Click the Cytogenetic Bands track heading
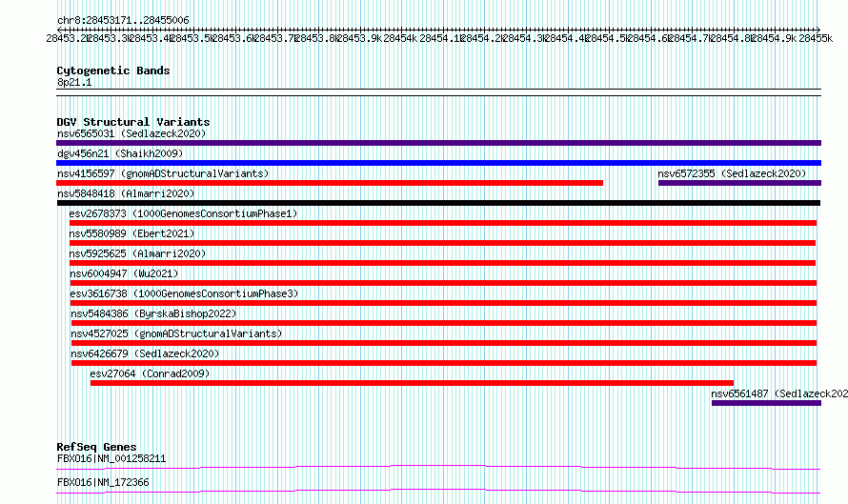The height and width of the screenshot is (504, 848). pos(113,71)
